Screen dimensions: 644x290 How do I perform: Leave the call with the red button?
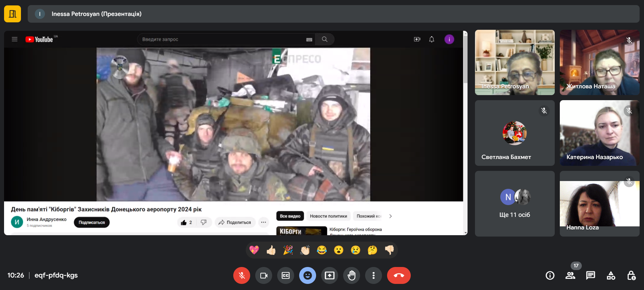click(x=399, y=275)
